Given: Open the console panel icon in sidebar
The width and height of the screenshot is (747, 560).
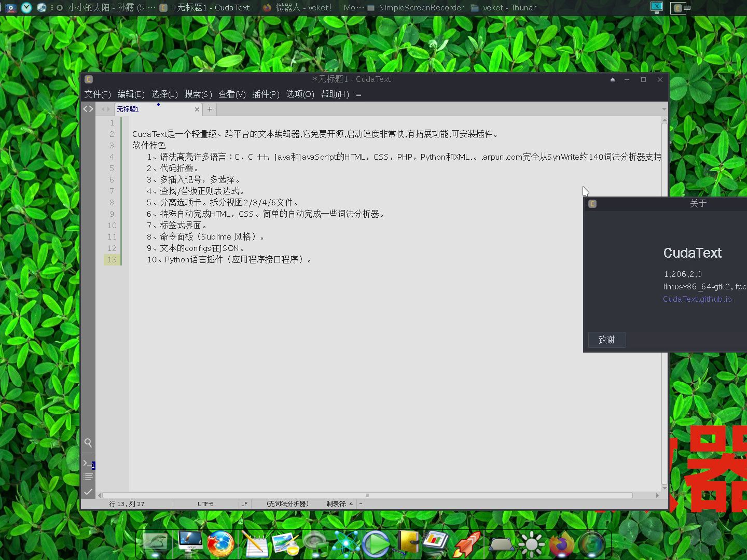Looking at the screenshot, I should click(x=88, y=464).
